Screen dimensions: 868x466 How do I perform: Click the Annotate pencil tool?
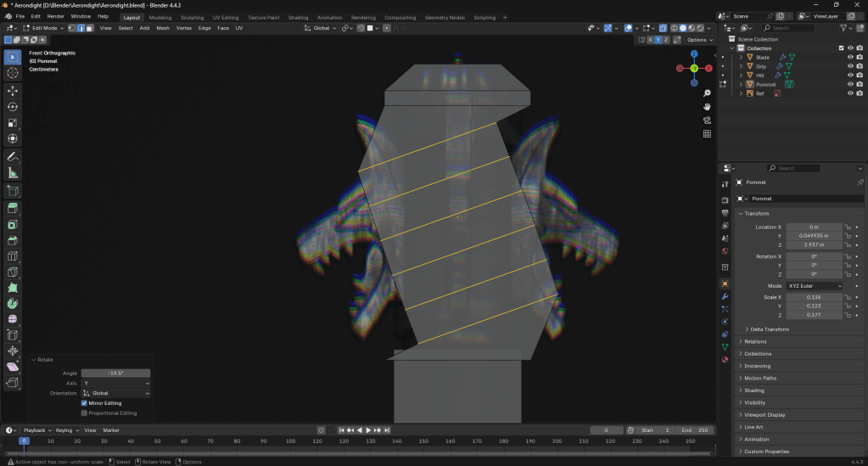click(x=13, y=157)
